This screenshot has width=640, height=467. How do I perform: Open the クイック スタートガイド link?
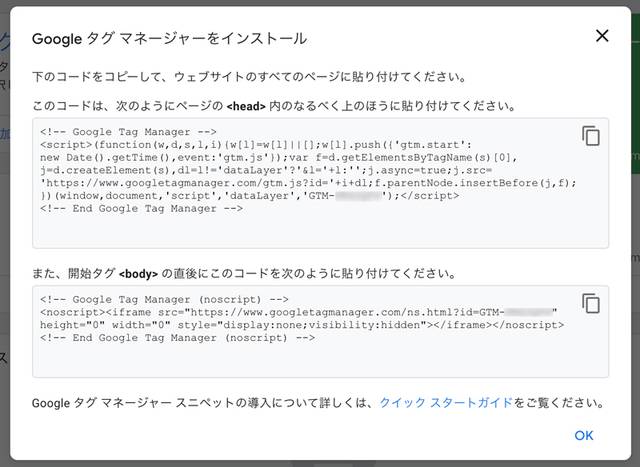[x=446, y=403]
